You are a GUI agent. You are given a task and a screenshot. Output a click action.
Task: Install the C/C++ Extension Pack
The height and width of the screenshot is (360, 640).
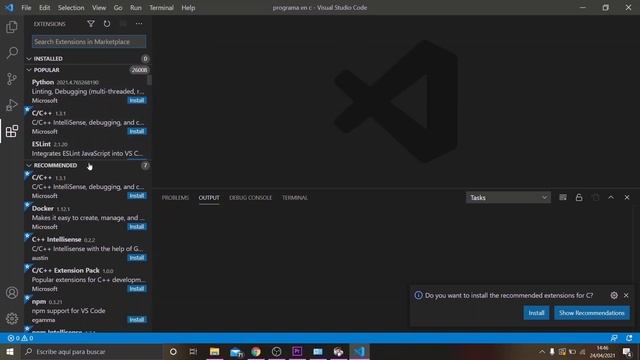point(137,289)
